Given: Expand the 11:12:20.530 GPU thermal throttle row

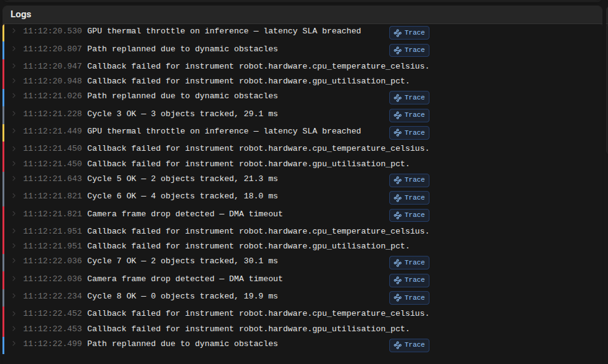Looking at the screenshot, I should 14,31.
